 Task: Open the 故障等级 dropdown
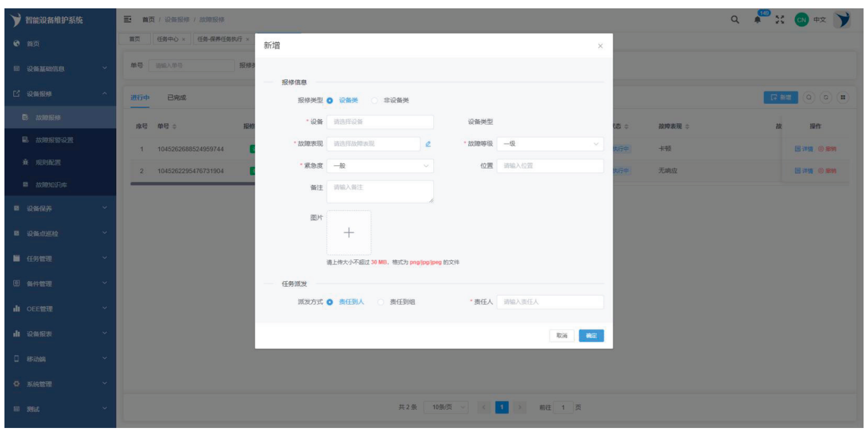550,144
